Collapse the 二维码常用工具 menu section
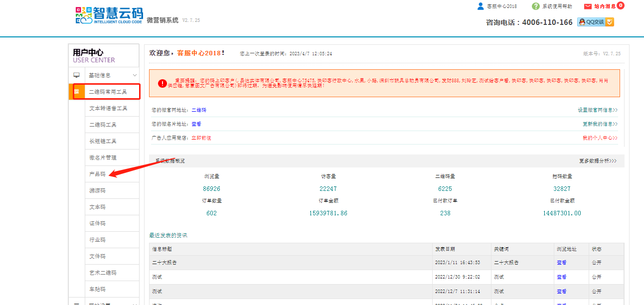 click(x=108, y=92)
